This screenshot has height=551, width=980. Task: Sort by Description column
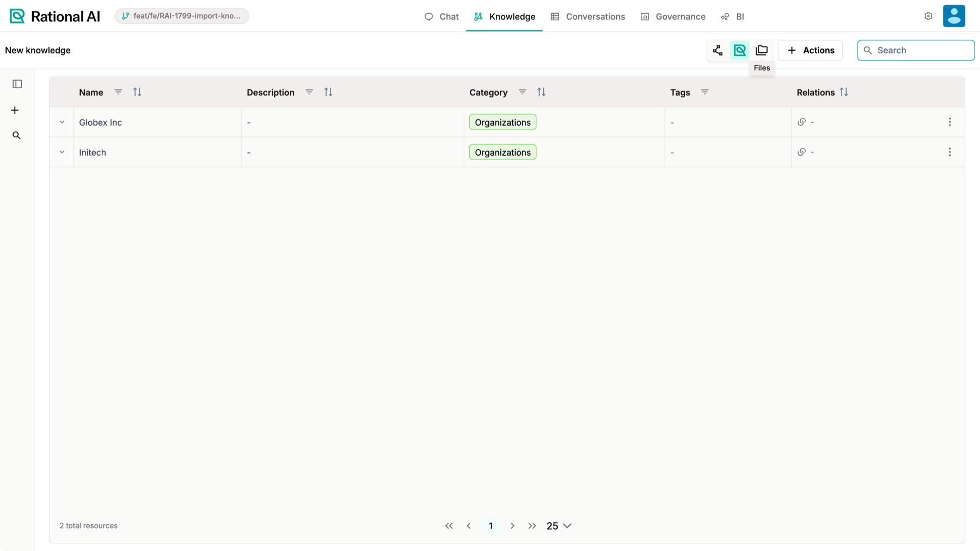click(328, 92)
